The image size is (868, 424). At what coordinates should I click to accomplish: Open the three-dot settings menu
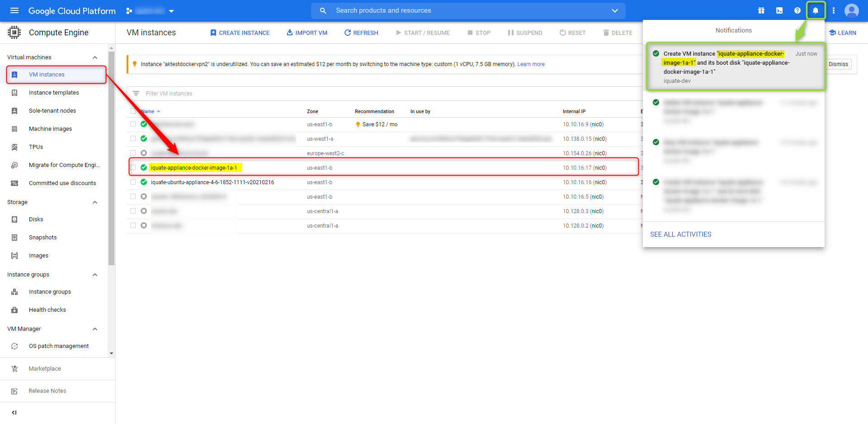[x=834, y=10]
